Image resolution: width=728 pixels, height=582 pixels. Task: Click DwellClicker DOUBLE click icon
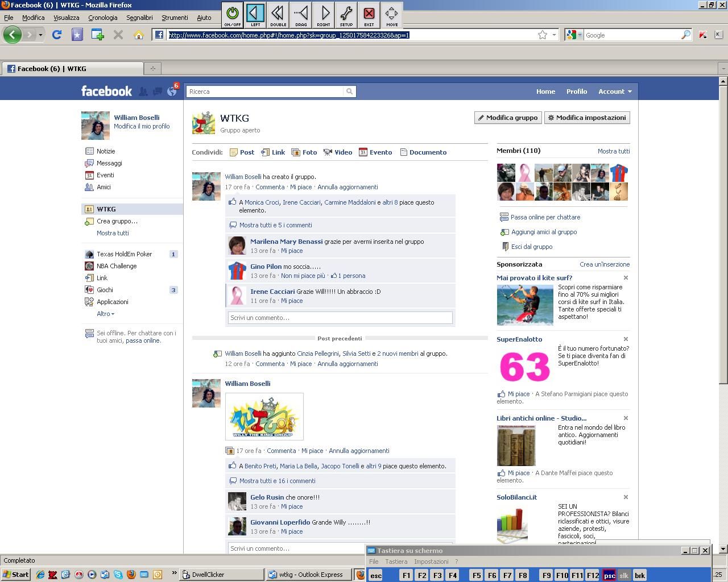(x=278, y=15)
